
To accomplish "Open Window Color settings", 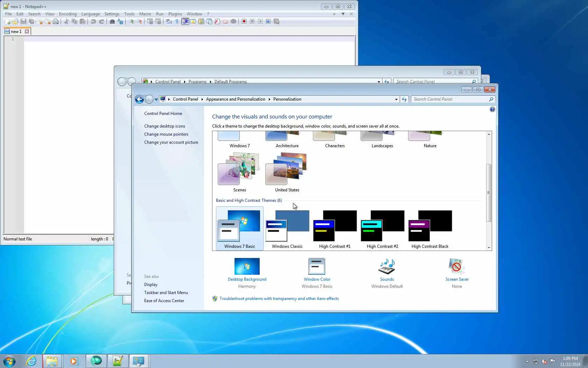I will point(317,273).
